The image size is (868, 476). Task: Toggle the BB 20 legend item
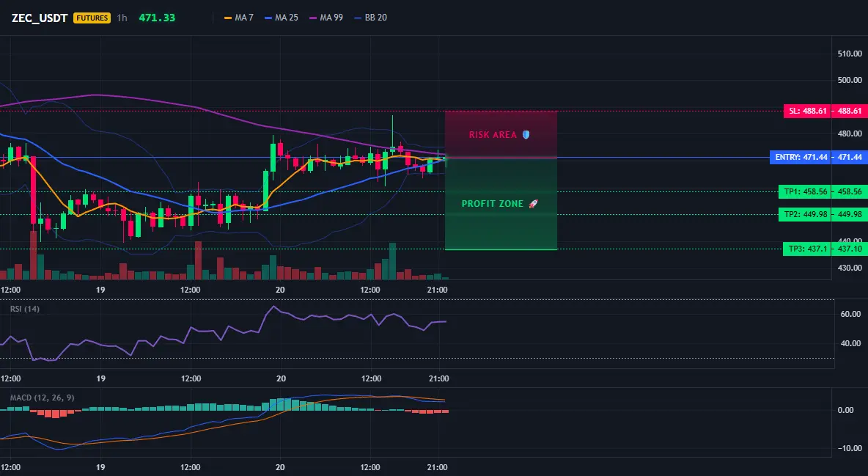click(x=370, y=18)
